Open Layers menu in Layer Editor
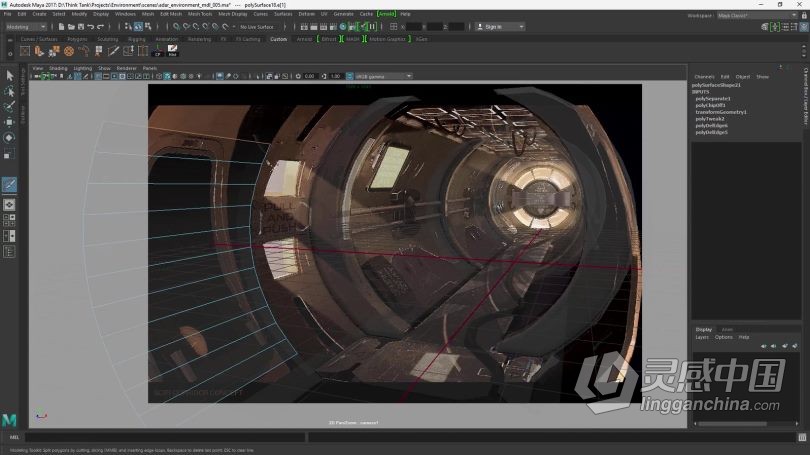810x455 pixels. click(x=702, y=337)
